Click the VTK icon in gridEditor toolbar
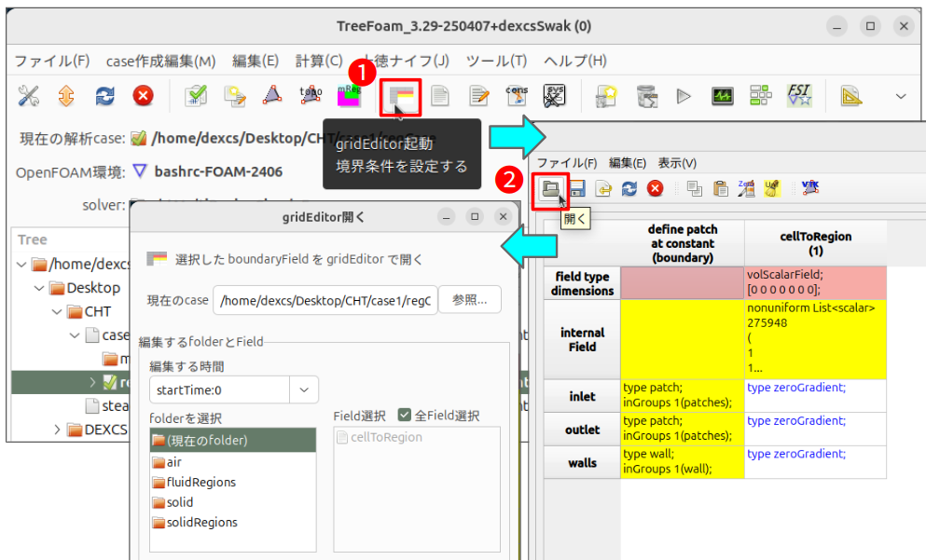926x560 pixels. (810, 188)
